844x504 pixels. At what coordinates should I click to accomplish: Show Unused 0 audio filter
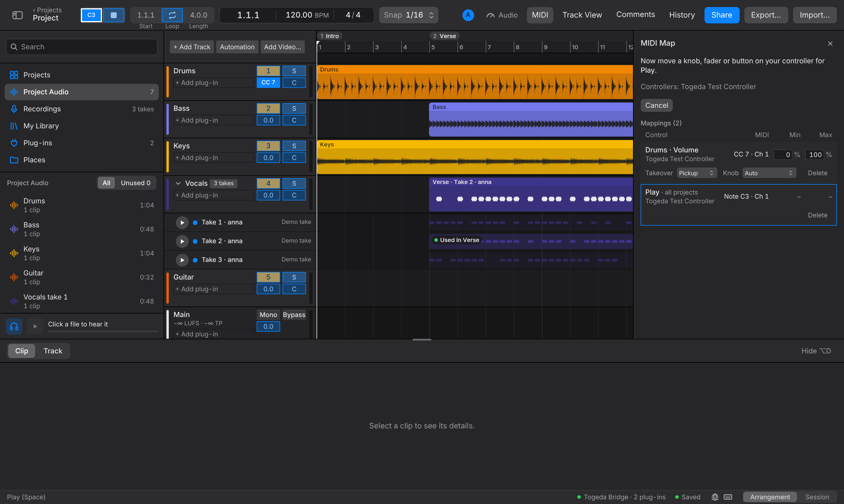coord(135,183)
